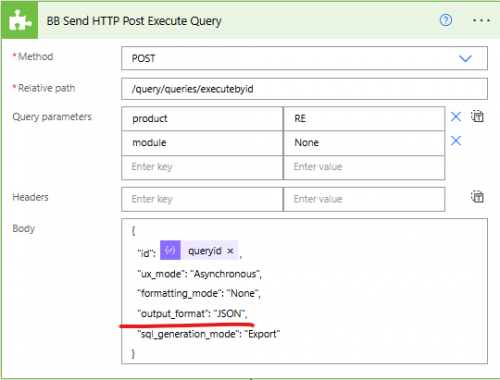This screenshot has height=380, width=500.
Task: Click the queryid dynamic content token icon
Action: [x=170, y=250]
